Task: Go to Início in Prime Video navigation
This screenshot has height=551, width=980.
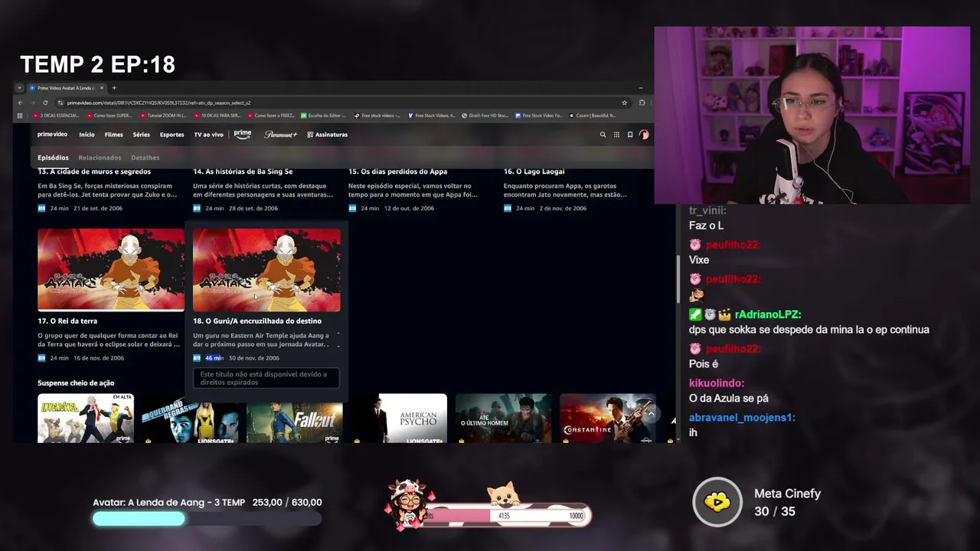Action: point(87,135)
